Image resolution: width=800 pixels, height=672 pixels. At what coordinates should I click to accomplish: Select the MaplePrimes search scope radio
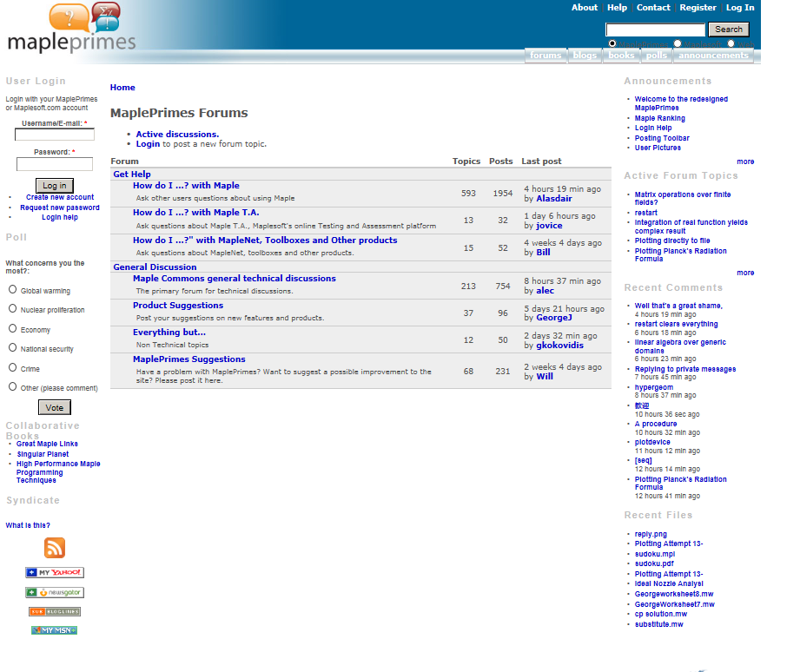612,44
